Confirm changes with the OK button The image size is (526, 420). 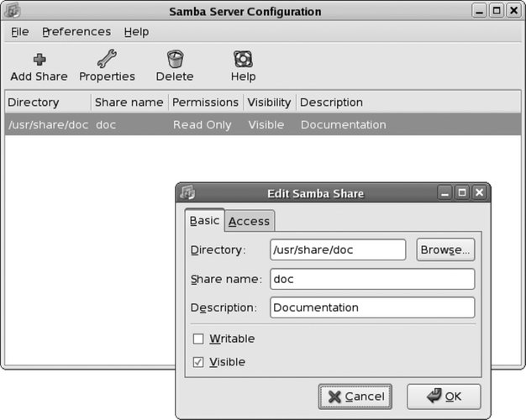point(444,396)
